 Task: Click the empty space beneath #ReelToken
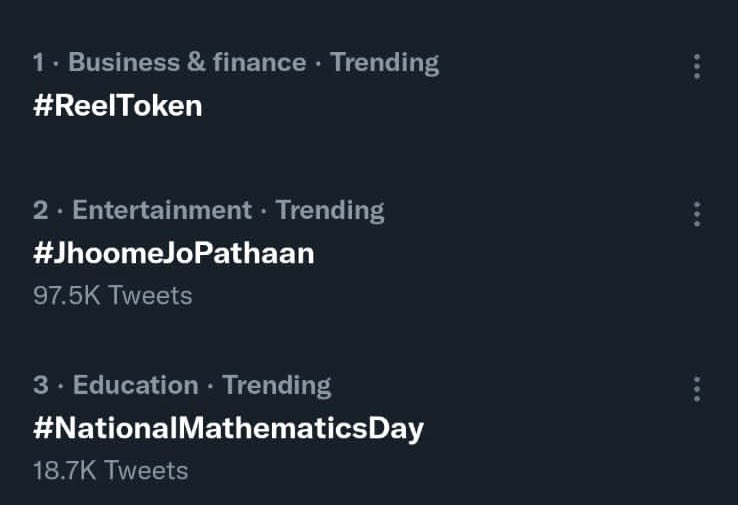[x=329, y=146]
